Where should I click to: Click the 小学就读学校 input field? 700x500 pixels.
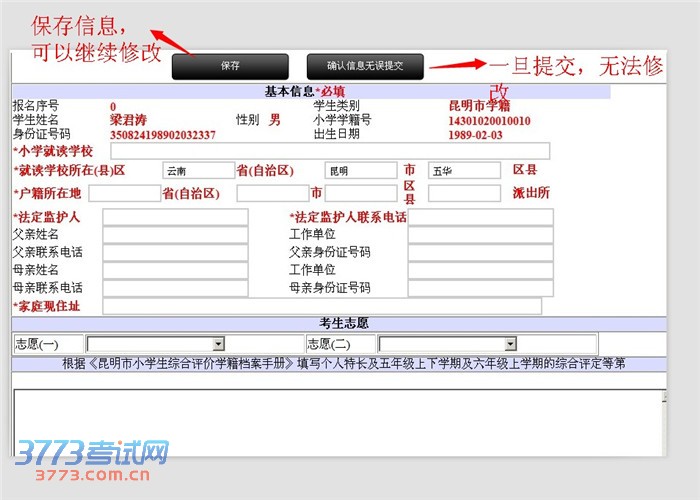click(324, 151)
